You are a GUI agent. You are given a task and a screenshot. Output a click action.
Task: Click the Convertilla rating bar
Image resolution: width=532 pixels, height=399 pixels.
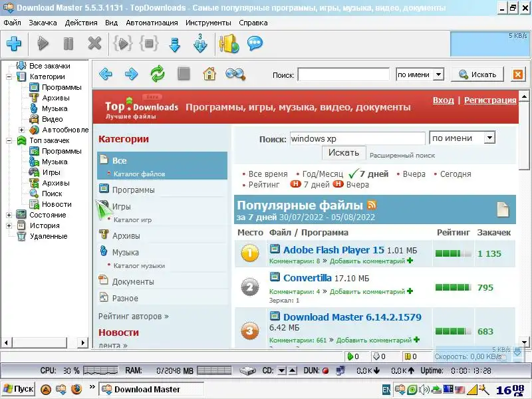click(454, 287)
